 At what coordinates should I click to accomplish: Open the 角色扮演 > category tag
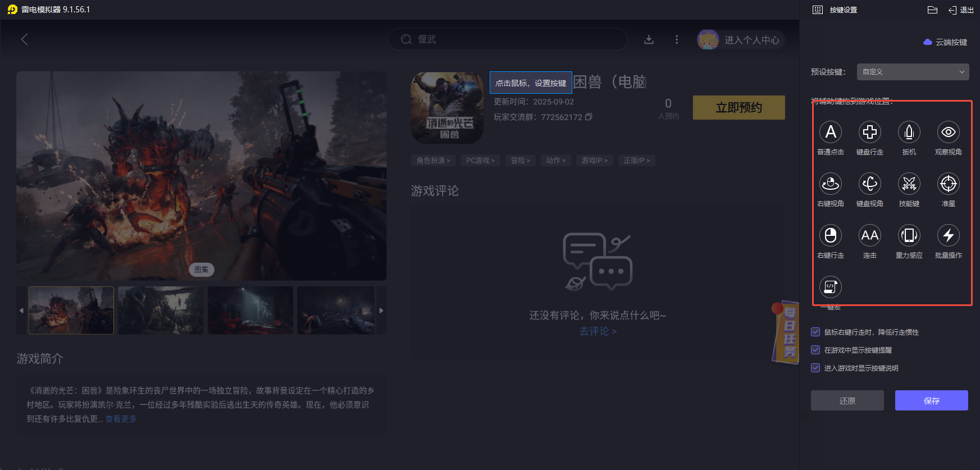(x=433, y=161)
